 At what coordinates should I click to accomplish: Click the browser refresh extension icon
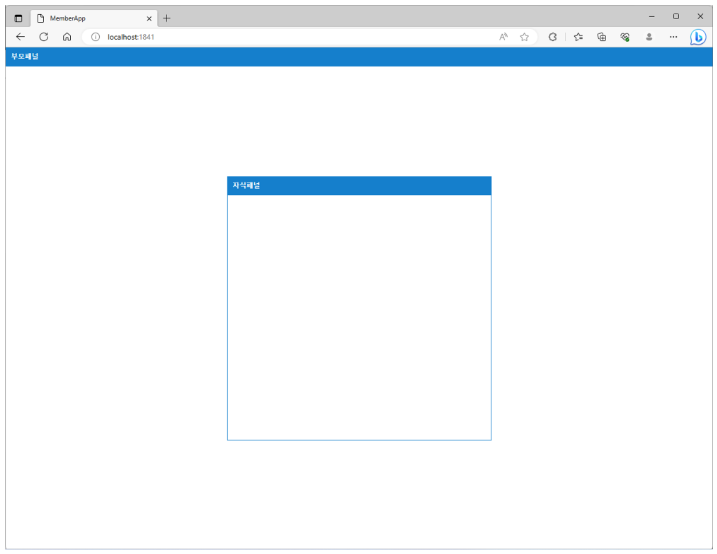(553, 37)
